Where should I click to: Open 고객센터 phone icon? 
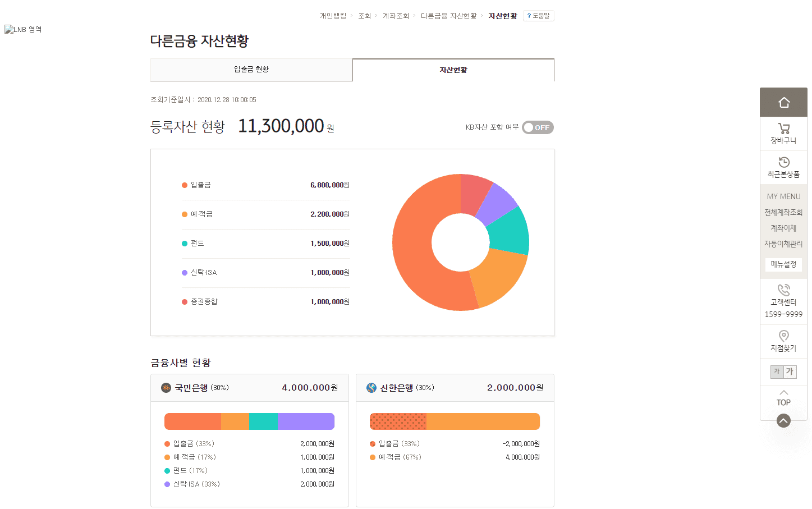[x=783, y=290]
